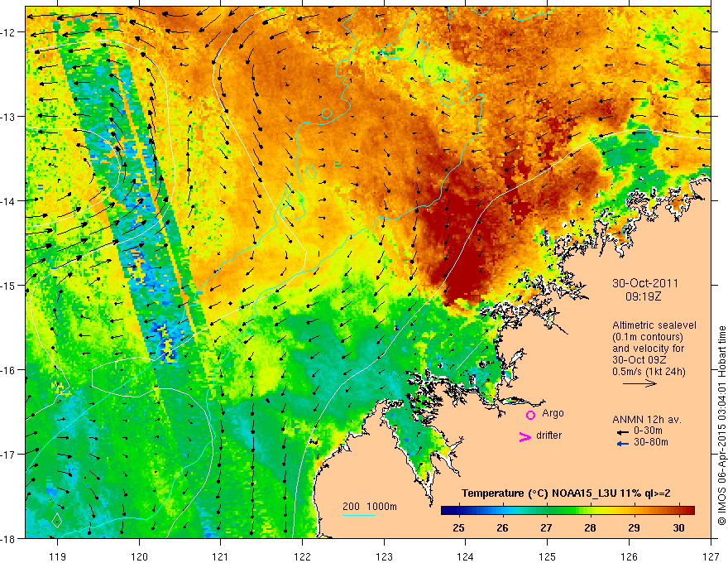This screenshot has height=563, width=728.
Task: Click the Argo legend label
Action: [x=553, y=413]
